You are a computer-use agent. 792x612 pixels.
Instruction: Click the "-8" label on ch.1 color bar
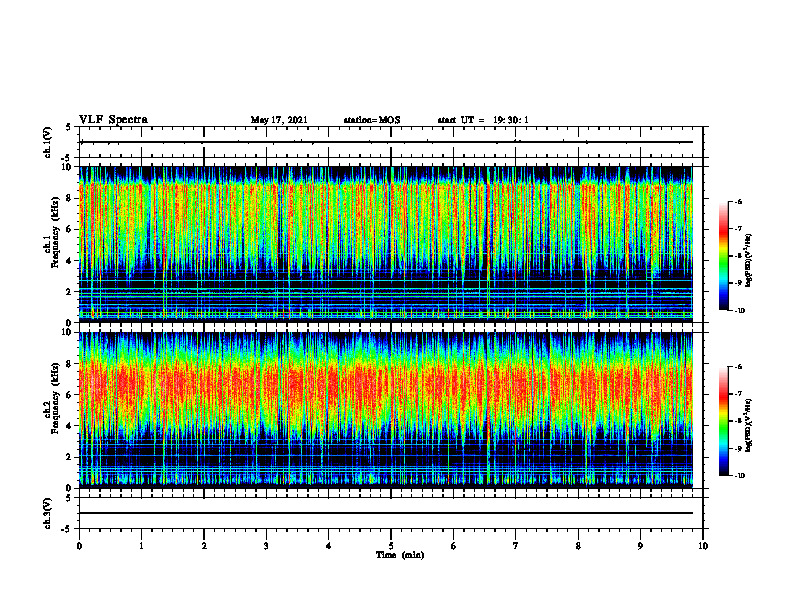tap(738, 256)
